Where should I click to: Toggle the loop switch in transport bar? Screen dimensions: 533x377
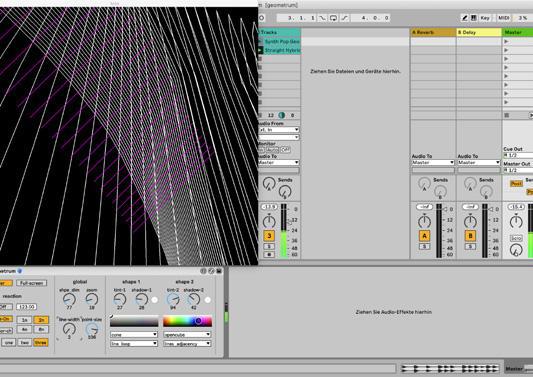click(x=333, y=18)
